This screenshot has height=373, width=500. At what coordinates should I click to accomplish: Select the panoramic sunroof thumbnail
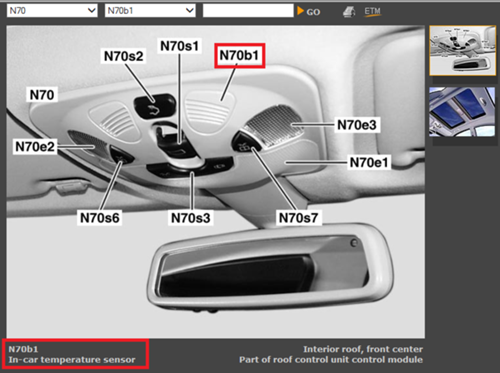[462, 112]
